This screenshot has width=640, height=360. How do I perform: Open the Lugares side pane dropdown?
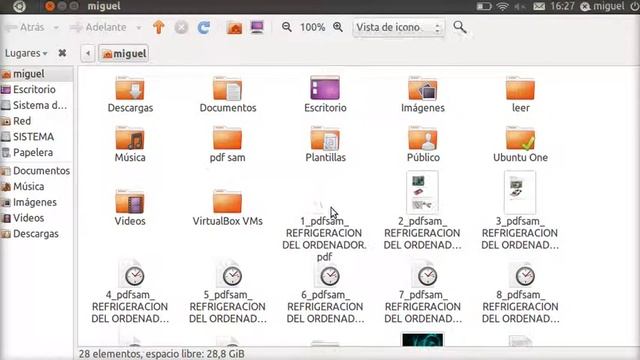click(x=26, y=53)
